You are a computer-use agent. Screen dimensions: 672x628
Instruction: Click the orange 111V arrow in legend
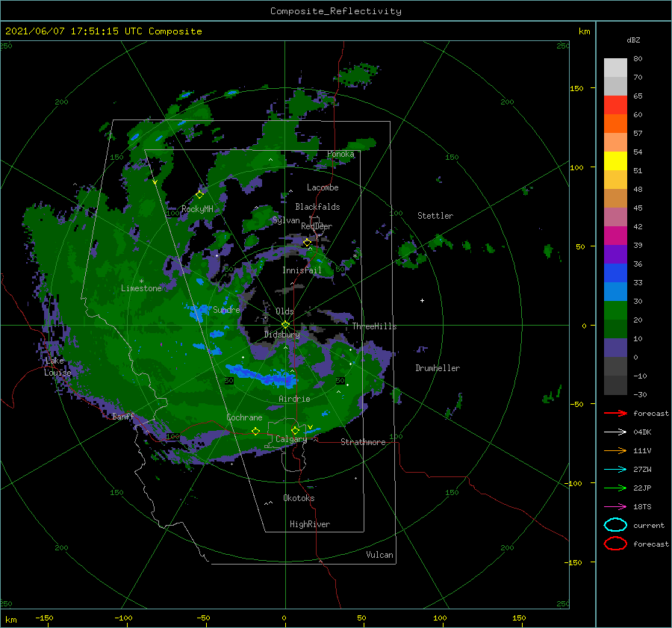pos(616,450)
